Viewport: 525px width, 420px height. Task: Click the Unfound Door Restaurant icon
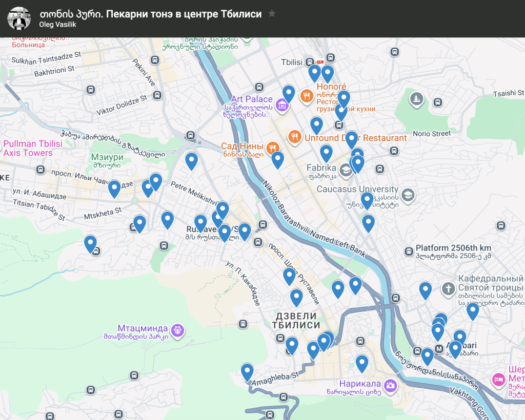(295, 137)
